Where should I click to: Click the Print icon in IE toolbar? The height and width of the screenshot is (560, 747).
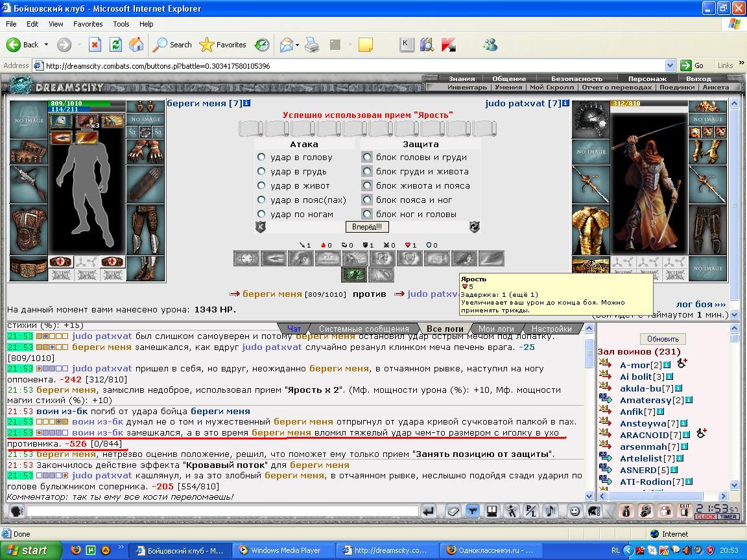point(312,45)
